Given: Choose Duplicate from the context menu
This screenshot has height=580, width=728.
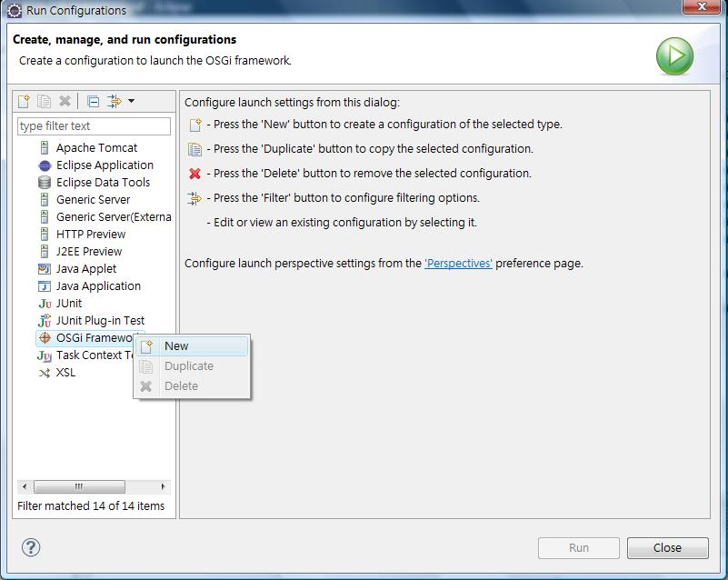Looking at the screenshot, I should click(x=192, y=366).
